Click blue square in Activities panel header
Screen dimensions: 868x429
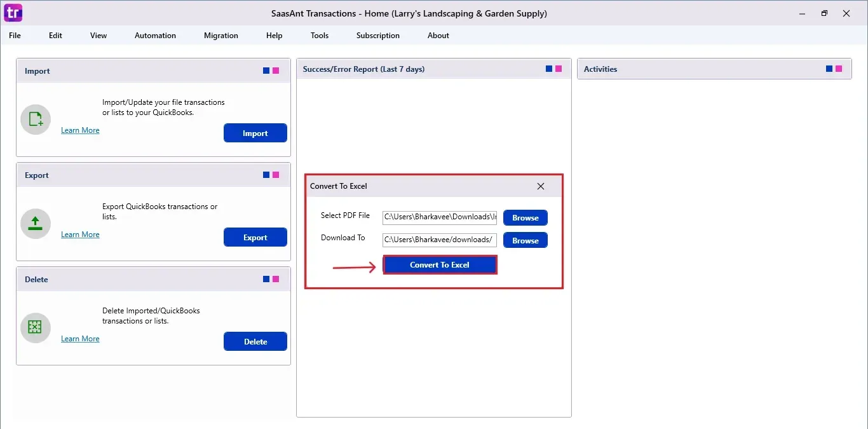click(x=829, y=69)
